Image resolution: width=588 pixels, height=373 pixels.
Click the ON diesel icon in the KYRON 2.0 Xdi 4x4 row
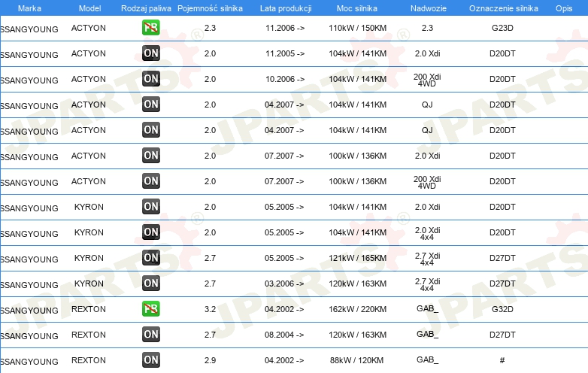(150, 232)
